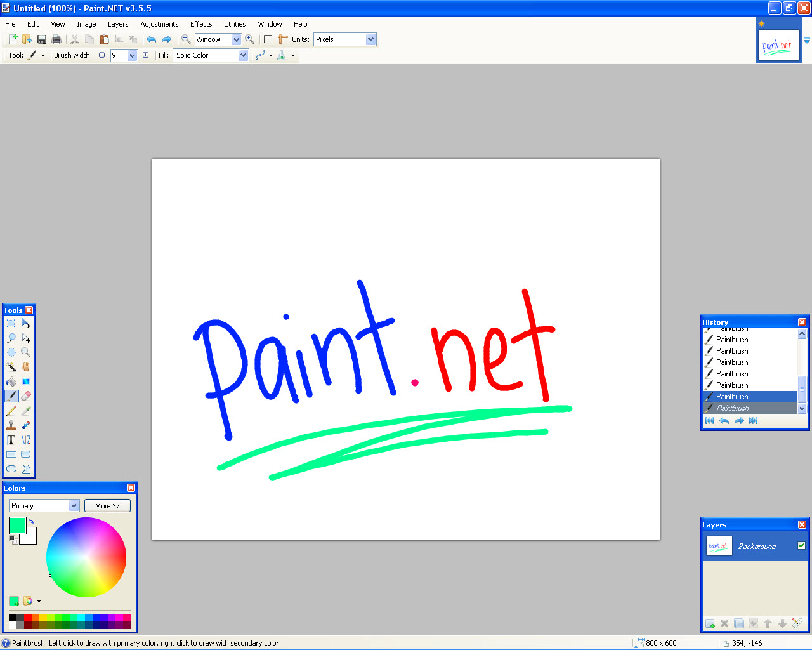Click the Zoom Out magnifier icon
This screenshot has height=650, width=812.
[x=186, y=39]
